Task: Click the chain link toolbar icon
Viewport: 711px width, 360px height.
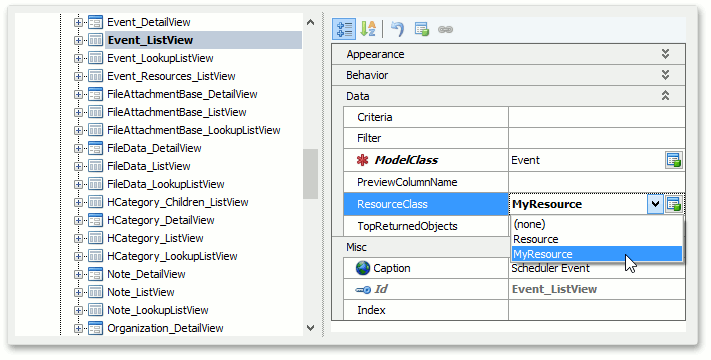Action: [x=445, y=29]
